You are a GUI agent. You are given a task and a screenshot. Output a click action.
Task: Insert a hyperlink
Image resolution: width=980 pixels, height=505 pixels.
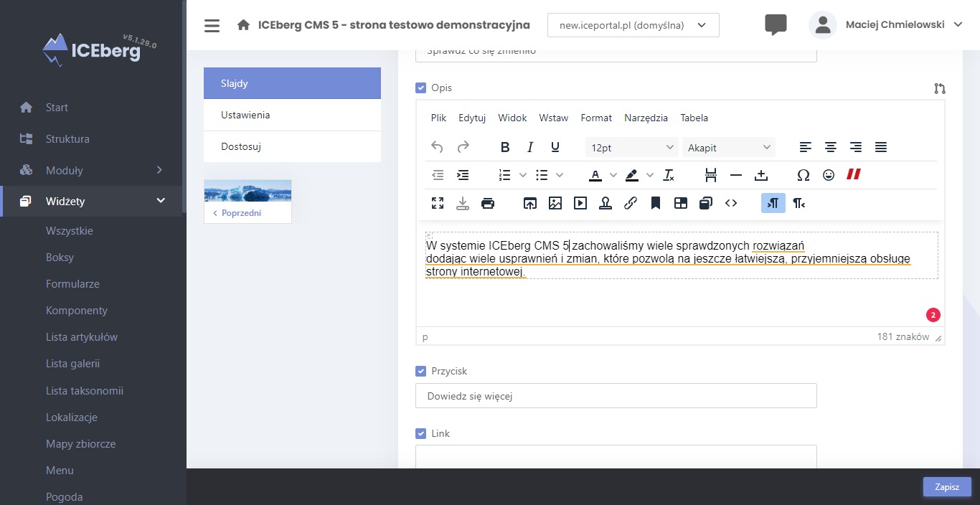631,203
